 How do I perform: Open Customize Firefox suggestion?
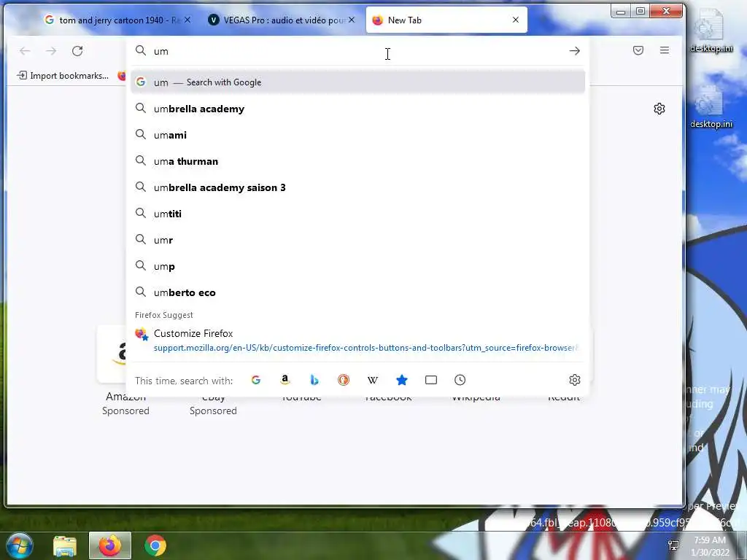coord(357,341)
